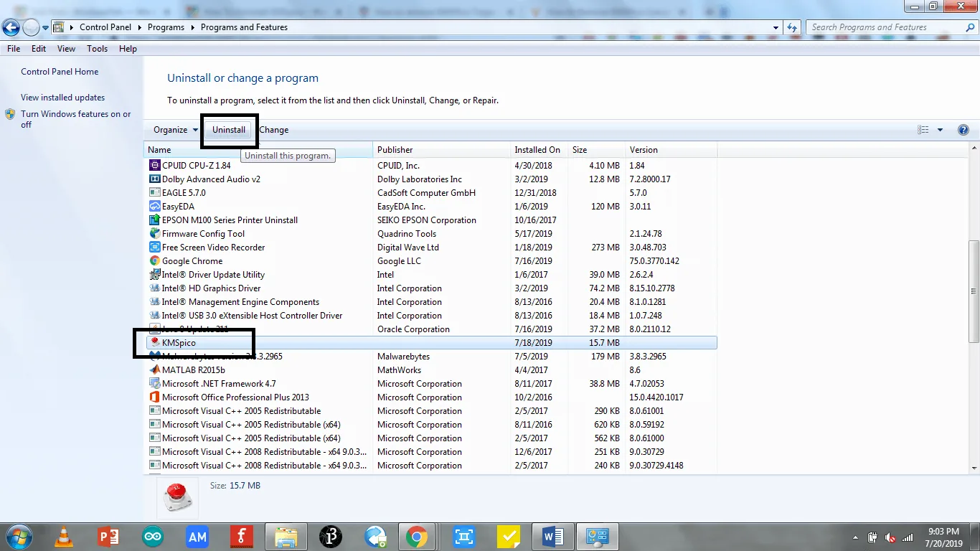Select the CPUID CPU-Z program icon
Image resolution: width=980 pixels, height=551 pixels.
(x=154, y=166)
